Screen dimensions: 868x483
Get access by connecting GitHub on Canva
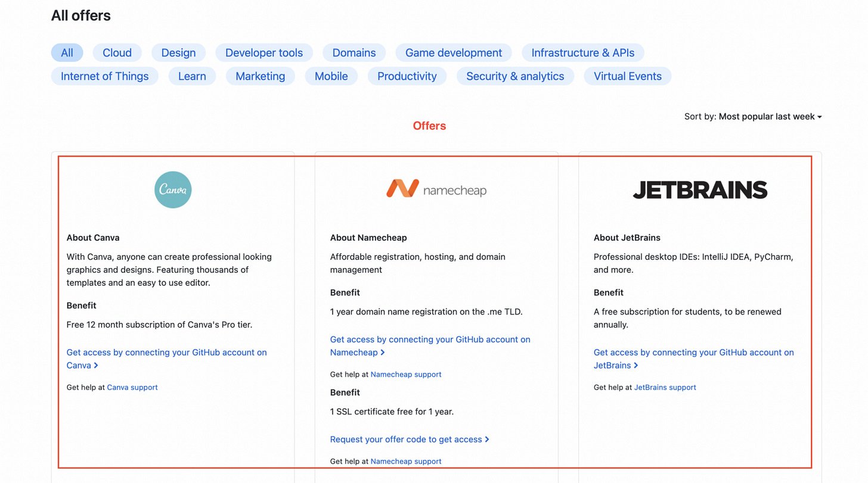click(x=167, y=359)
